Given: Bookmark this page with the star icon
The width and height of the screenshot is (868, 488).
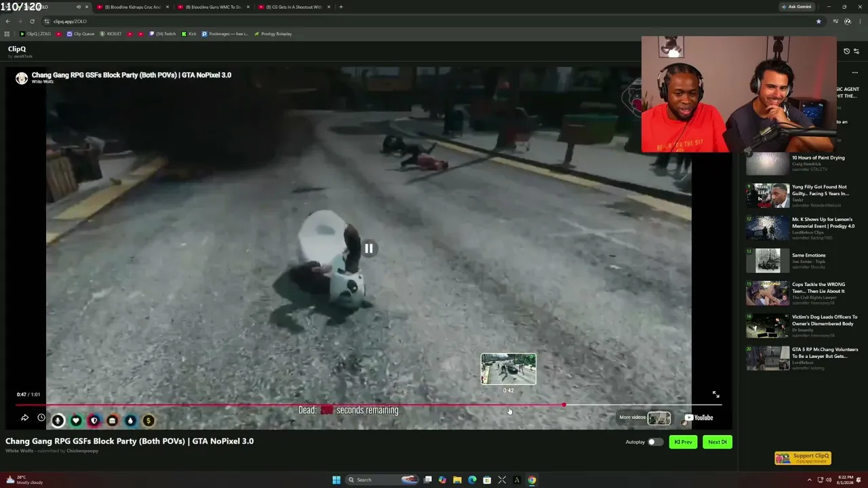Looking at the screenshot, I should coord(818,21).
